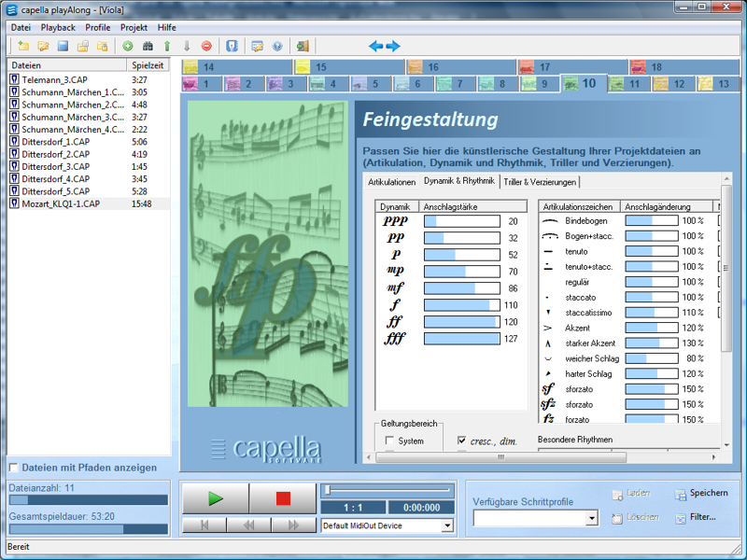Click the Spielzeit column header

(x=148, y=65)
